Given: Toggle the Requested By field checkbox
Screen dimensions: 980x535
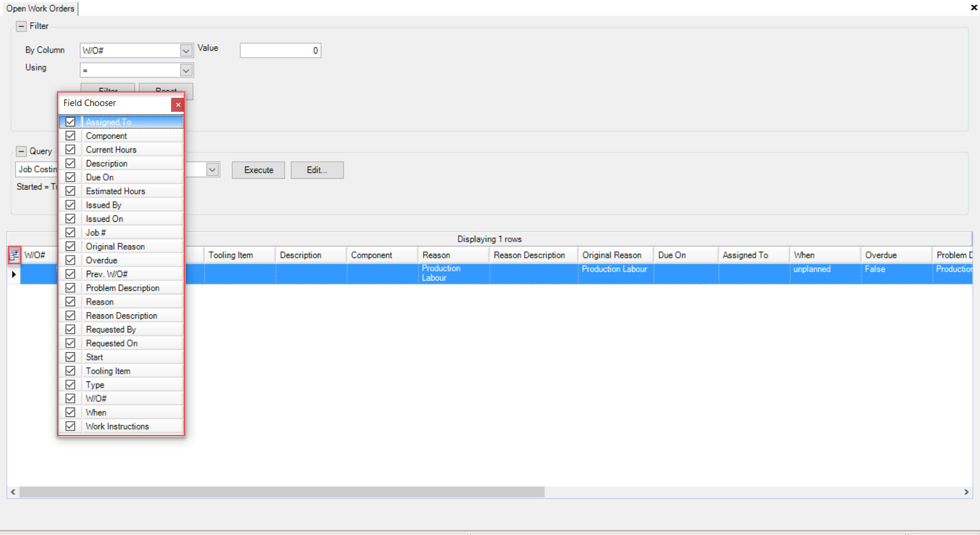Looking at the screenshot, I should click(x=70, y=329).
